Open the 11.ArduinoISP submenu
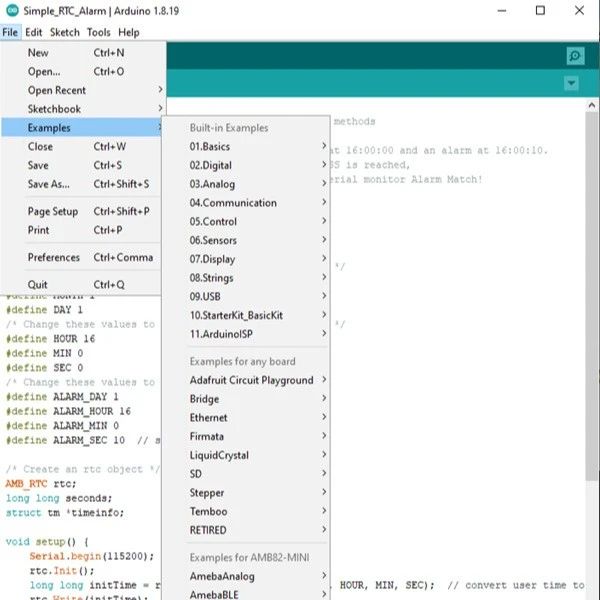This screenshot has height=600, width=600. 246,334
